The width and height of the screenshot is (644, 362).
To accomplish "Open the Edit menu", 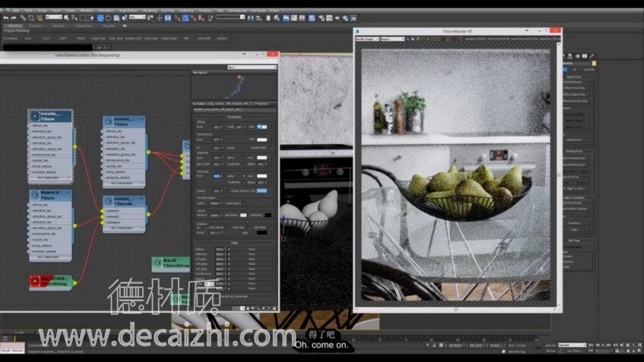I will (x=16, y=10).
